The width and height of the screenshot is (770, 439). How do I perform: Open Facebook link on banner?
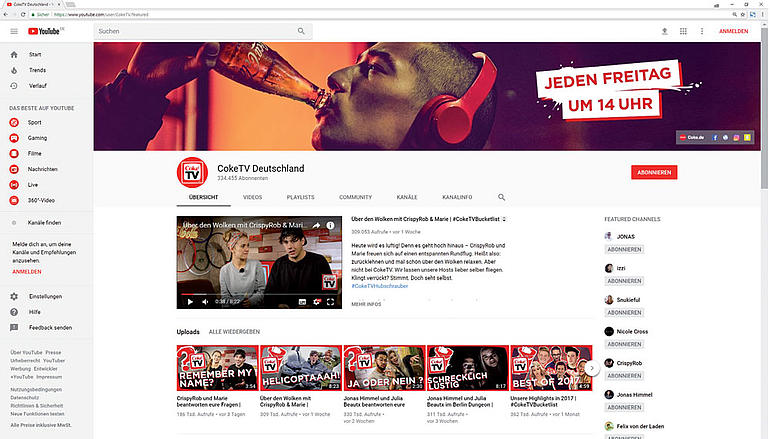click(x=715, y=137)
